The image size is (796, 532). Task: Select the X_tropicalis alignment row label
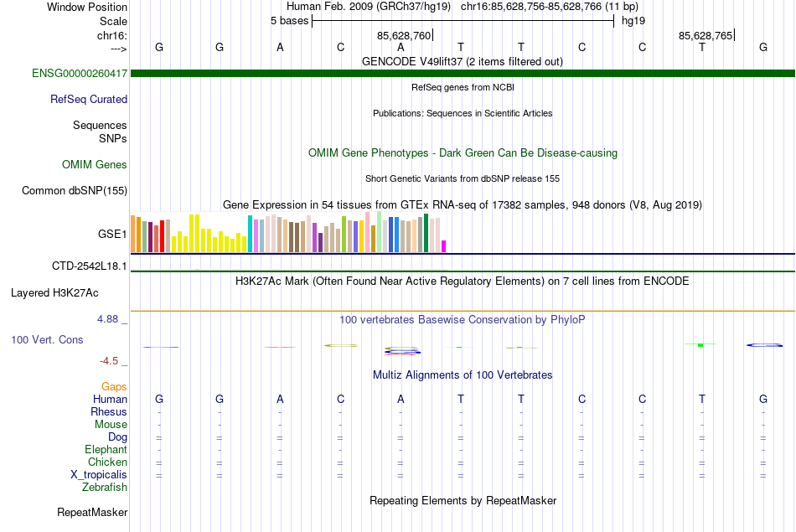99,475
